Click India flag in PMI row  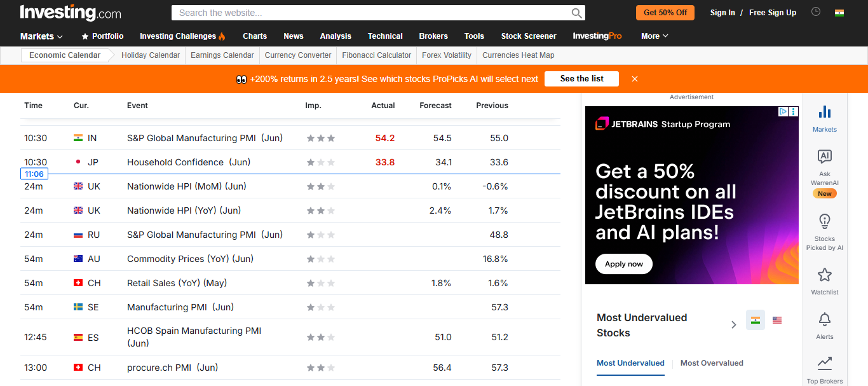[x=78, y=138]
